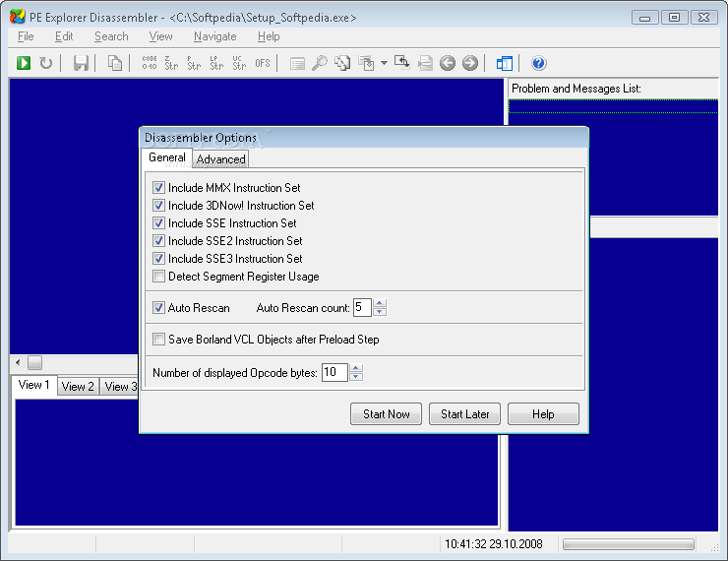Click the windows-with-arrow toolbar icon
The width and height of the screenshot is (728, 561).
pyautogui.click(x=366, y=63)
